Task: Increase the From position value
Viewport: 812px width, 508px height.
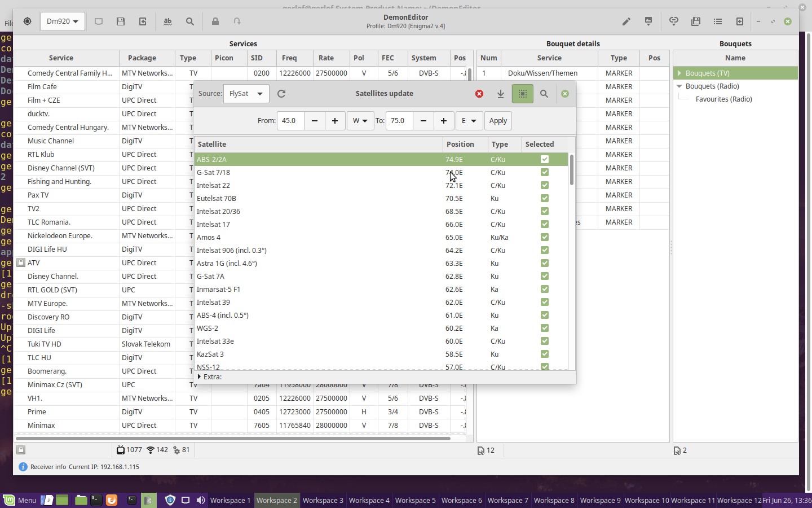Action: point(335,121)
